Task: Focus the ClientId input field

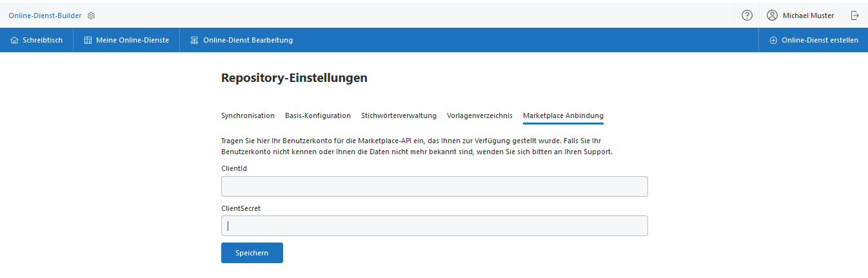Action: tap(434, 186)
